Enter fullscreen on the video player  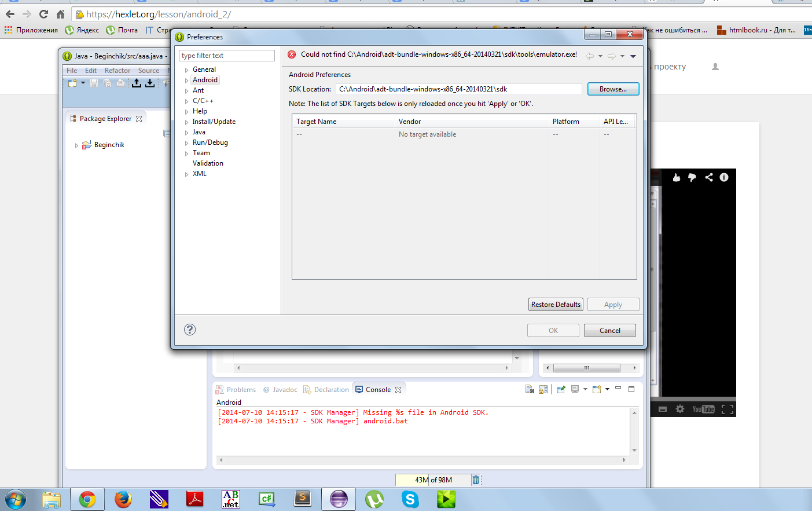(728, 409)
